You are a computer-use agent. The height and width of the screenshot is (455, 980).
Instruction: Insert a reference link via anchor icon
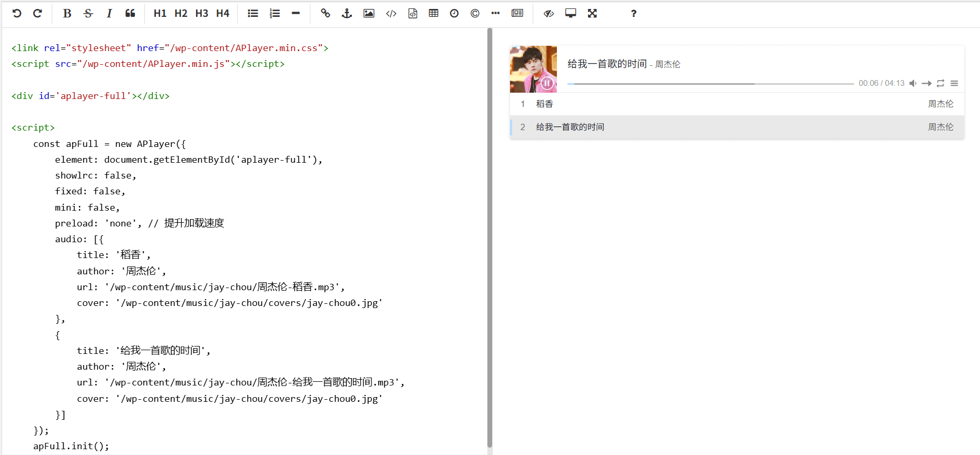click(347, 14)
